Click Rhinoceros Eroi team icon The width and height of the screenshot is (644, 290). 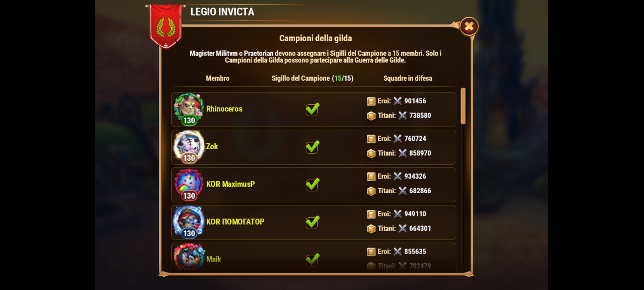tap(371, 101)
